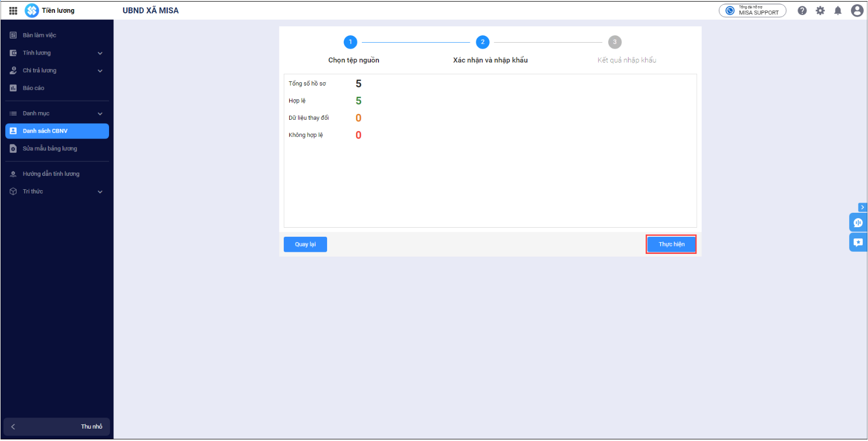
Task: Open the settings gear icon
Action: (820, 11)
